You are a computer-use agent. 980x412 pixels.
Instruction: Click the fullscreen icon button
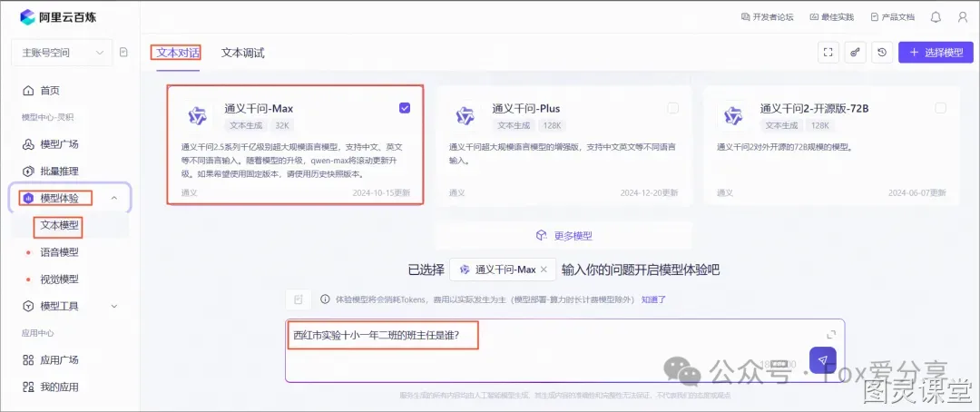[x=828, y=53]
